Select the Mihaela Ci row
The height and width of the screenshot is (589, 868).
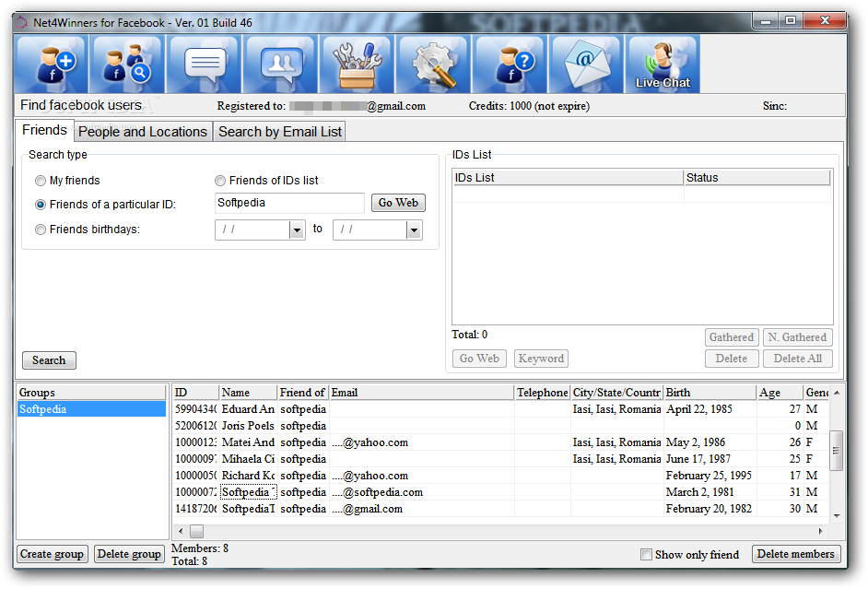click(501, 459)
